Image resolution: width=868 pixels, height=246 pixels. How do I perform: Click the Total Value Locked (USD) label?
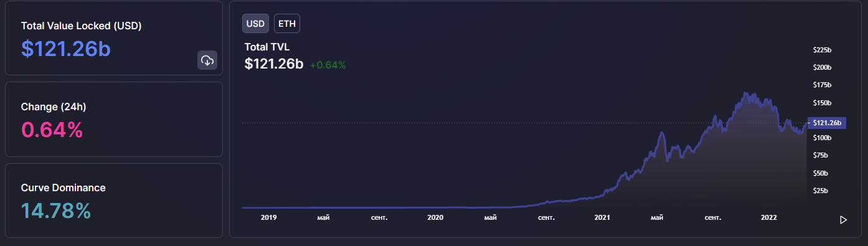82,26
